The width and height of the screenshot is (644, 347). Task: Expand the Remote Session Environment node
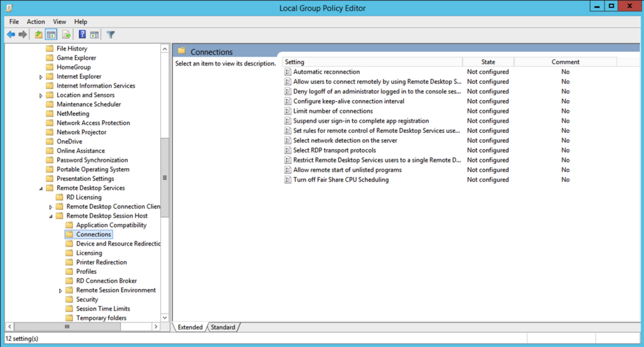61,290
